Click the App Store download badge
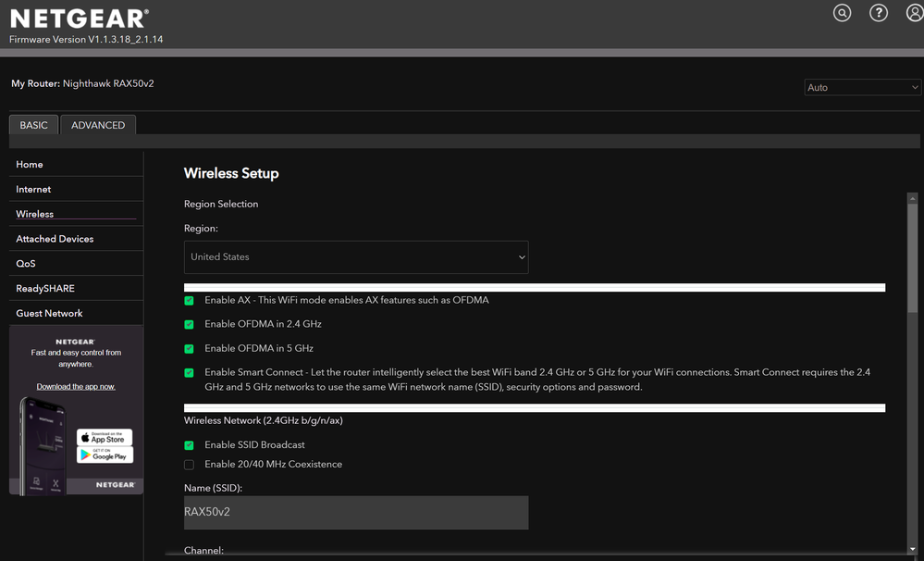This screenshot has width=924, height=561. point(105,437)
